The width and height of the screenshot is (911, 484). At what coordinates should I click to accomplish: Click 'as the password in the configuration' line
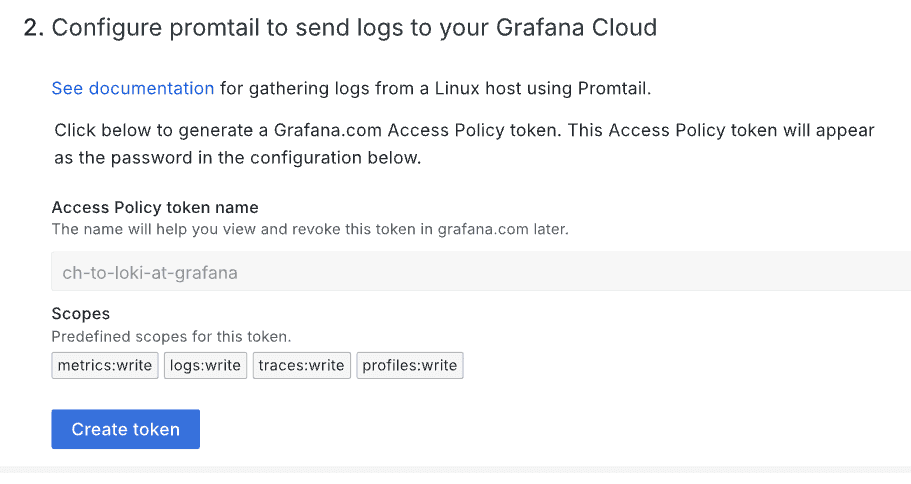click(238, 158)
